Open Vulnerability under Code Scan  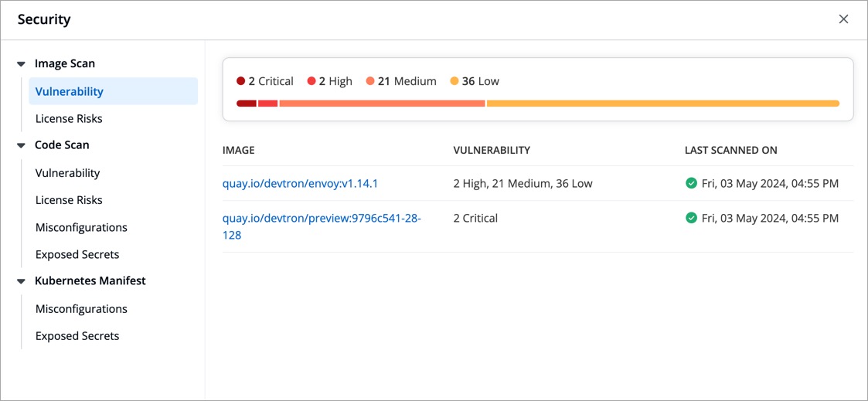point(68,173)
